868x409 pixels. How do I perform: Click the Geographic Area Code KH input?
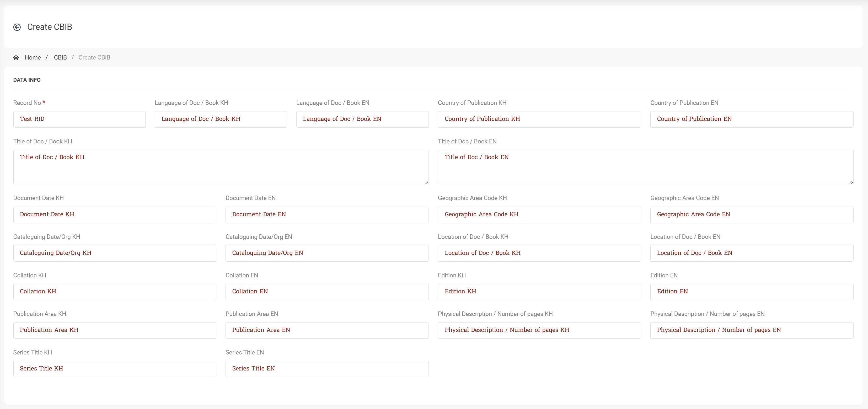[539, 215]
